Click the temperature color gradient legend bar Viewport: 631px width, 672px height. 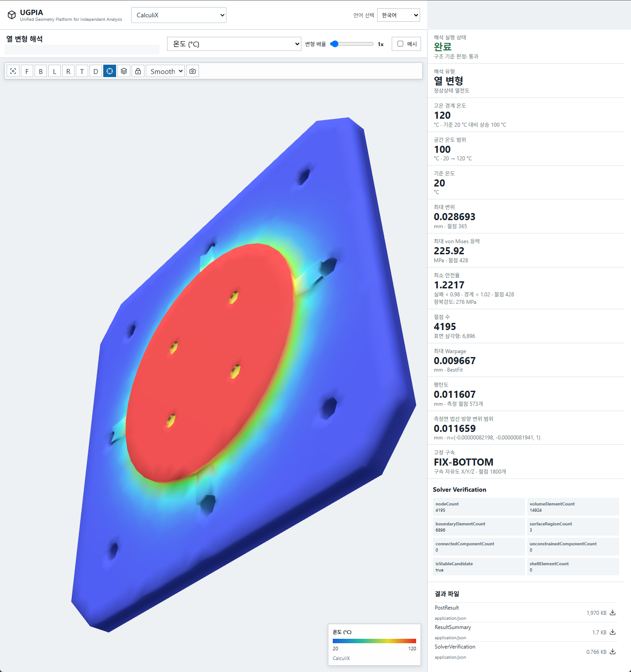coord(374,641)
